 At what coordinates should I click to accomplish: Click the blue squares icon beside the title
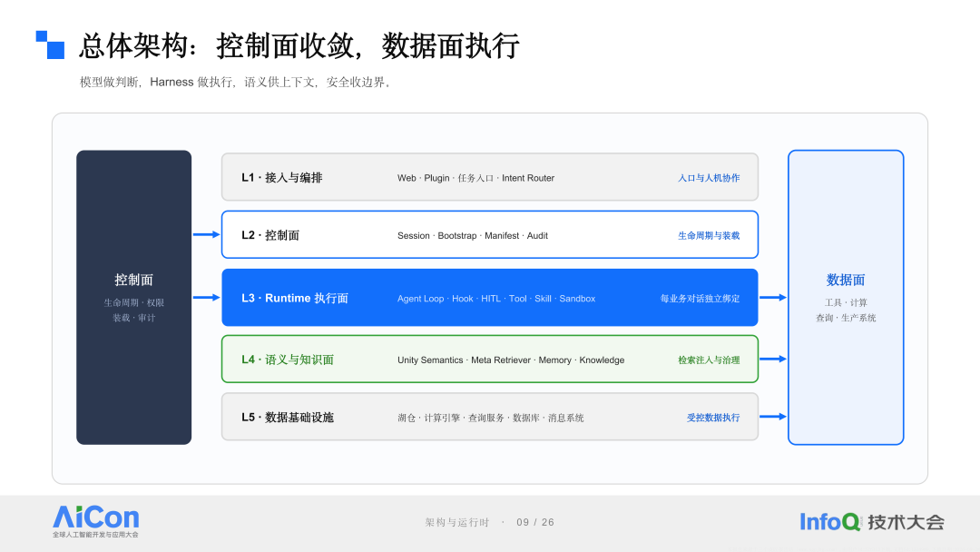point(50,45)
